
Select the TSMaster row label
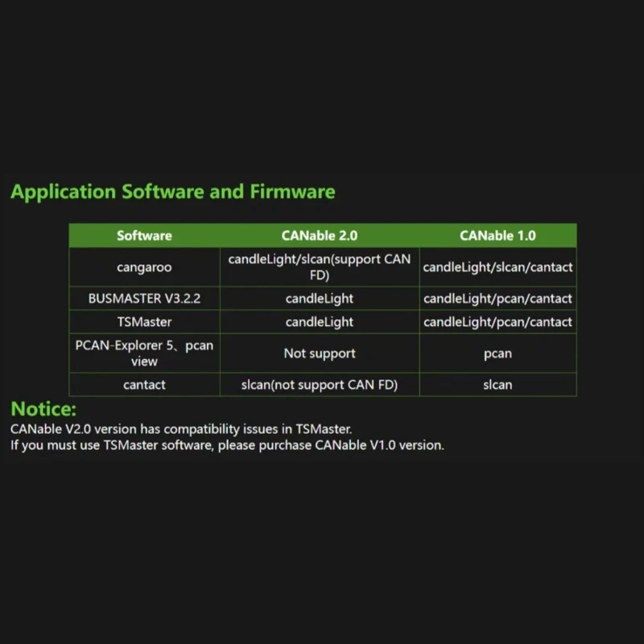point(144,322)
